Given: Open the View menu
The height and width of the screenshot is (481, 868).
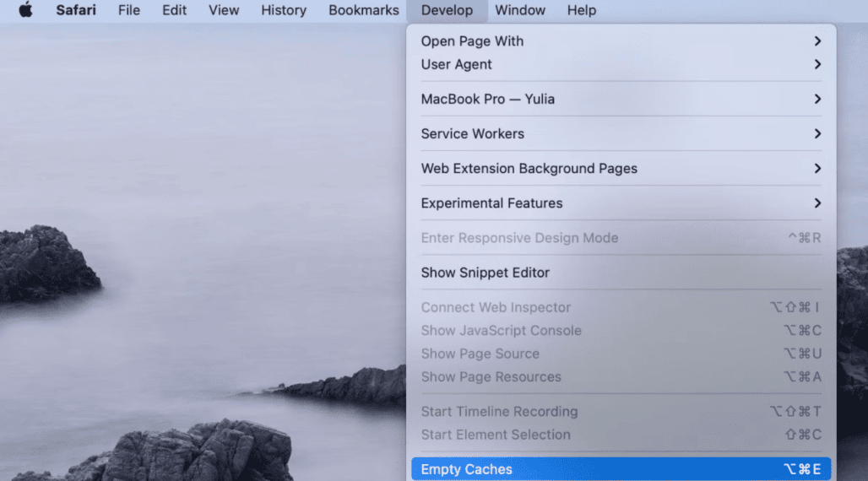Looking at the screenshot, I should click(x=224, y=10).
